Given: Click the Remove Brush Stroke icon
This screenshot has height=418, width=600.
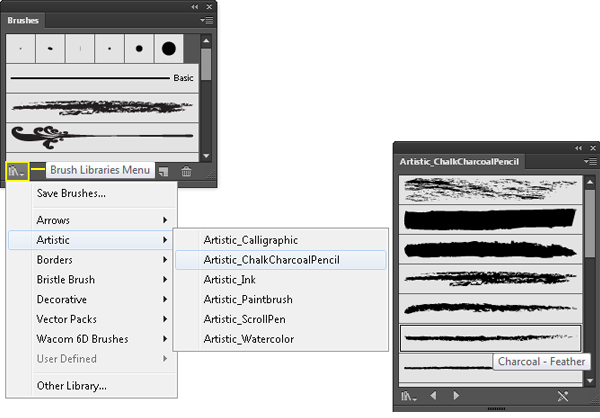Looking at the screenshot, I should click(562, 395).
